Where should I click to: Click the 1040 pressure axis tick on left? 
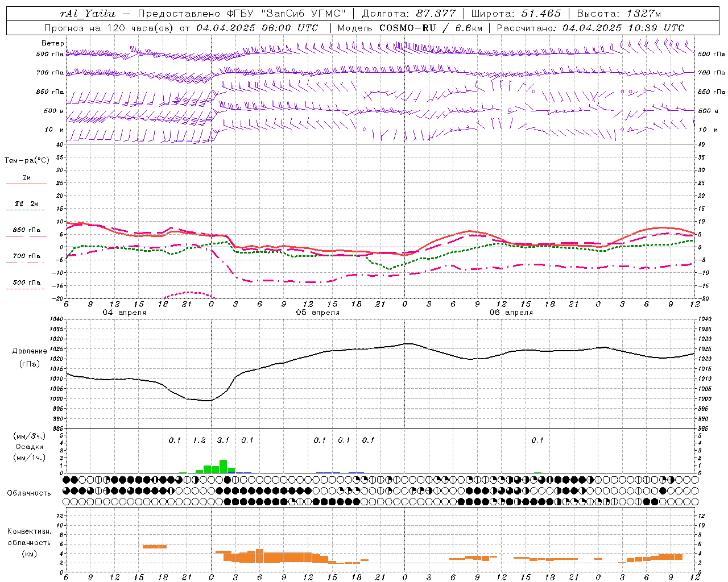tap(55, 319)
